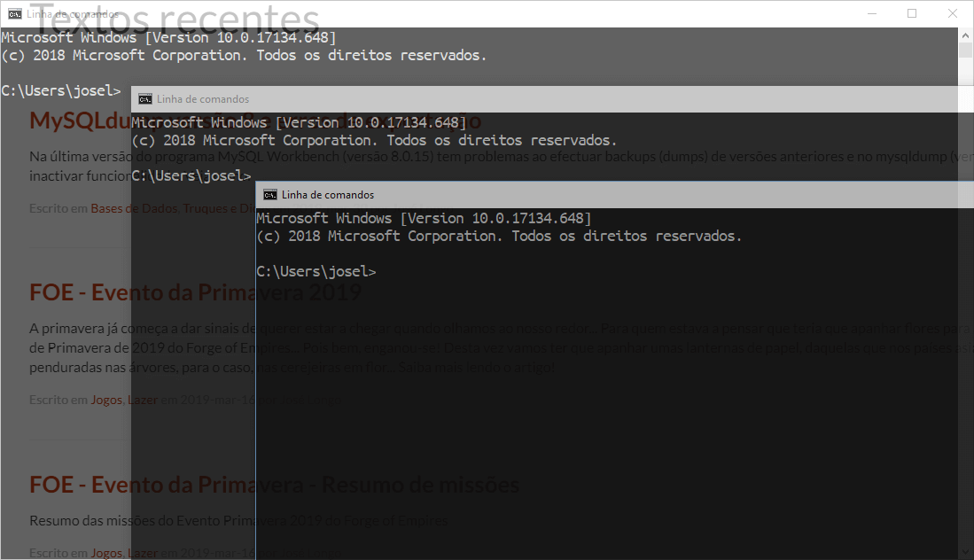Open 'Jogos' category under the Resumo de missões post
974x560 pixels.
coord(105,553)
